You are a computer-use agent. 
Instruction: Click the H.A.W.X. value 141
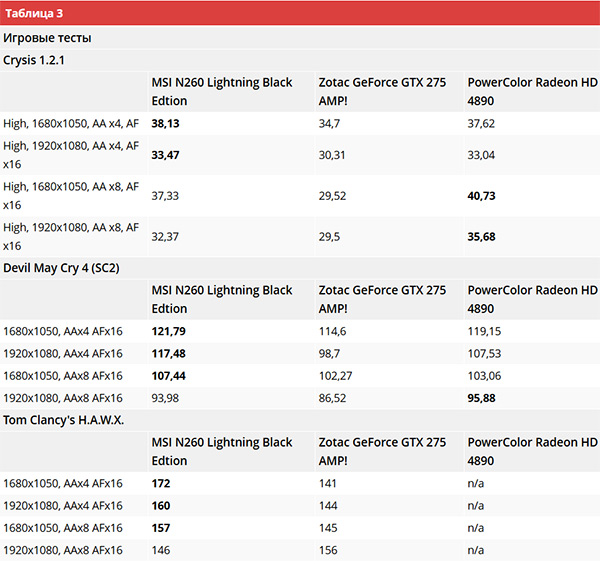pos(328,483)
